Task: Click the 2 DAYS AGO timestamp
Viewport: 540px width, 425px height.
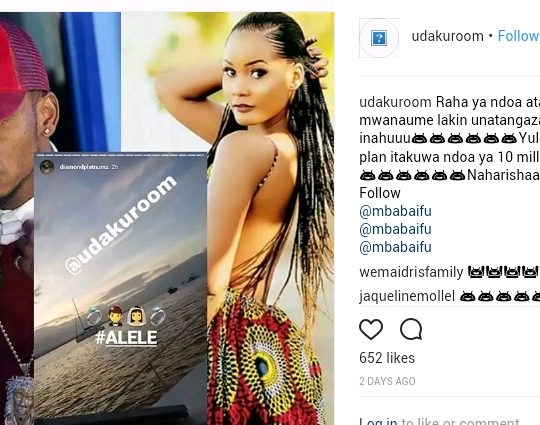Action: coord(387,381)
